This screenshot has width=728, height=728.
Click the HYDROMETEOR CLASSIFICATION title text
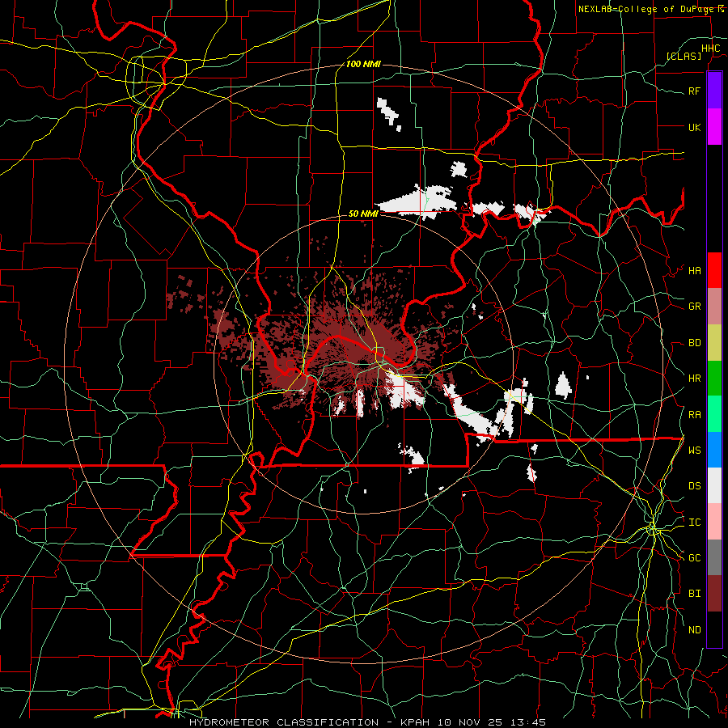284,722
